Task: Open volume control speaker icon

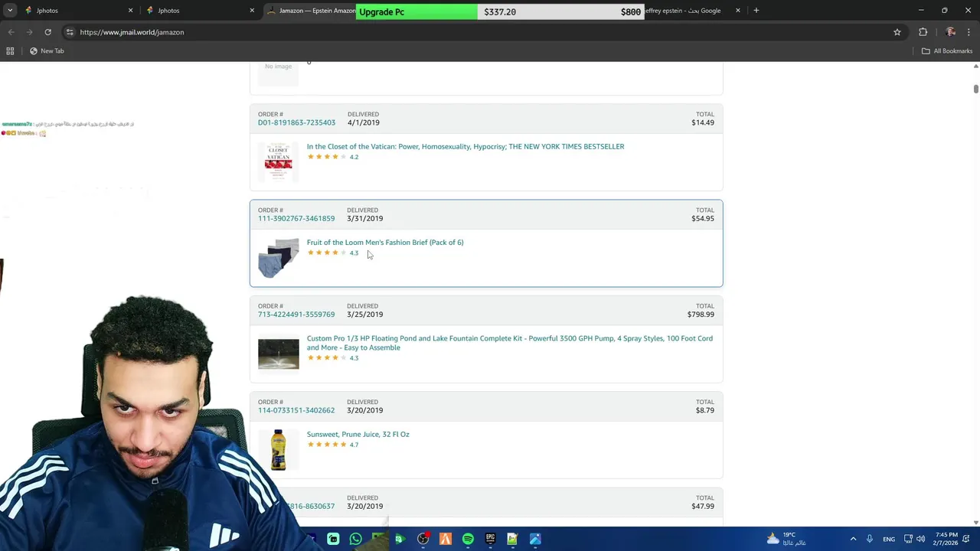Action: click(x=920, y=539)
